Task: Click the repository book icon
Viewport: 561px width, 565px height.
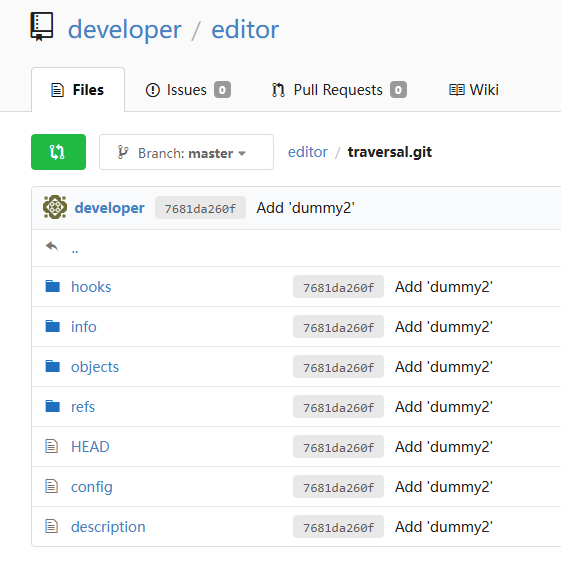Action: pos(42,27)
